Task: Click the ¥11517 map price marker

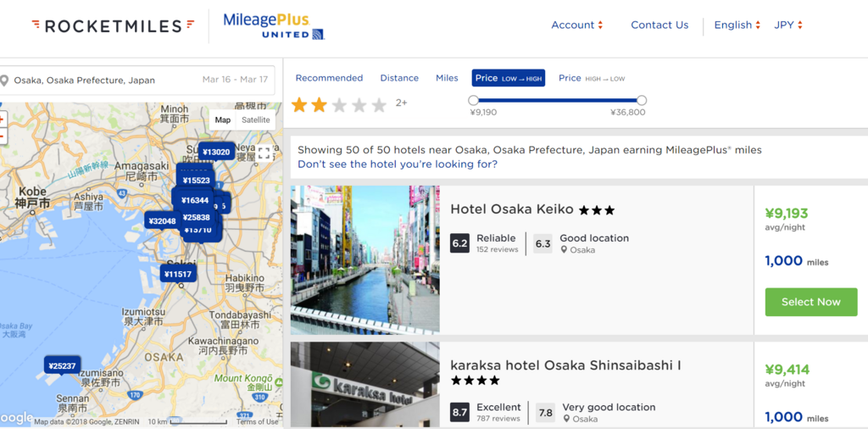Action: pos(178,274)
